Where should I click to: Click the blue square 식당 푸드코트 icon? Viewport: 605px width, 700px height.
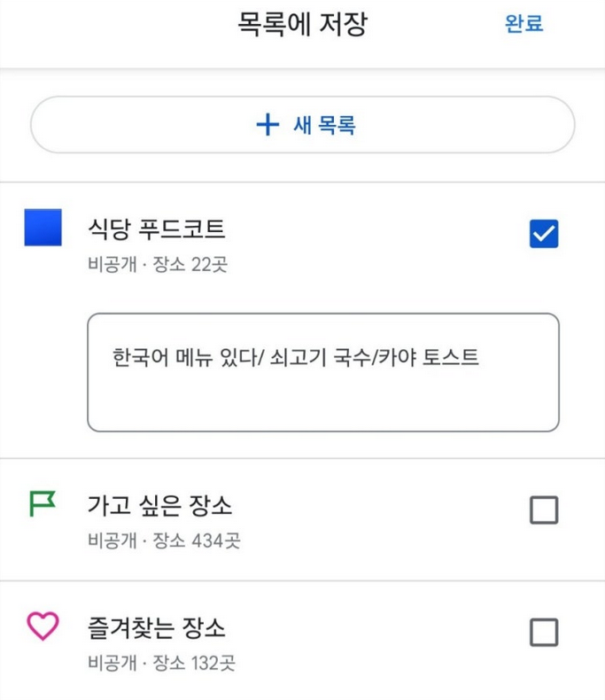(43, 228)
